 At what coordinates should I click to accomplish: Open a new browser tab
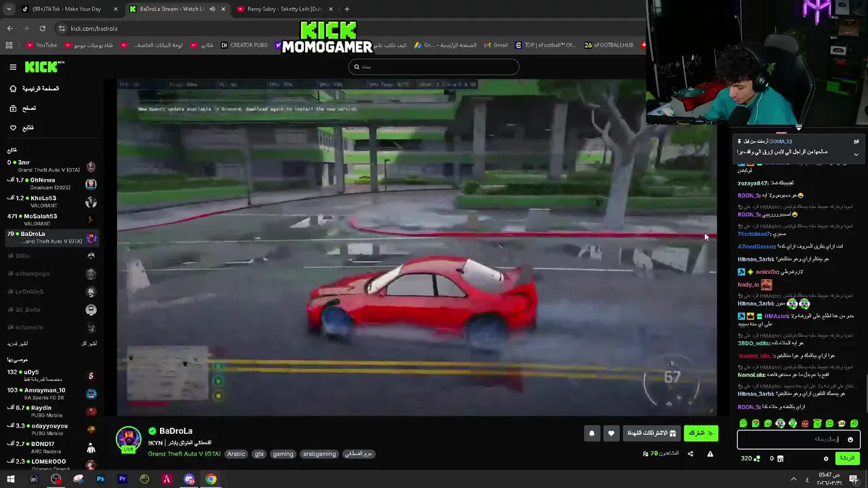pyautogui.click(x=347, y=9)
